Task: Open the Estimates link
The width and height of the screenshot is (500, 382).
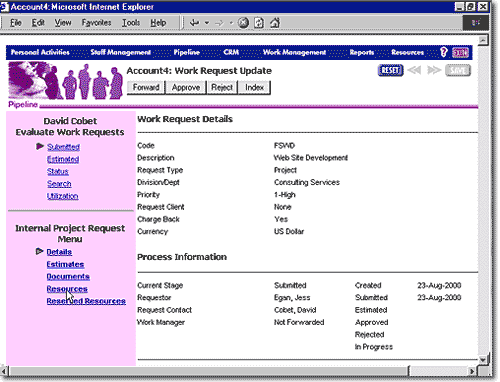Action: pos(65,264)
